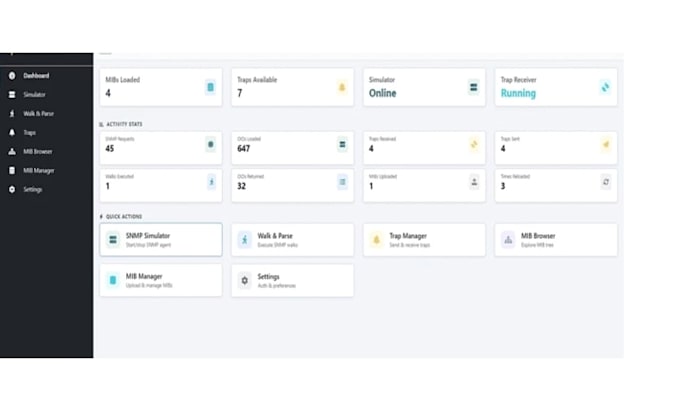Click the Settings gear quick action icon
This screenshot has width=680, height=411.
tap(245, 281)
